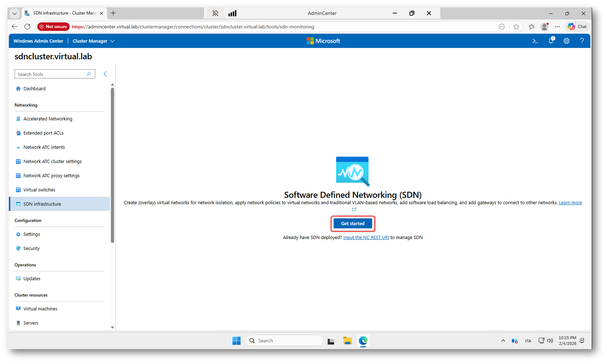Image resolution: width=607 pixels, height=364 pixels.
Task: Click the Microsoft Edge taskbar icon
Action: point(363,341)
